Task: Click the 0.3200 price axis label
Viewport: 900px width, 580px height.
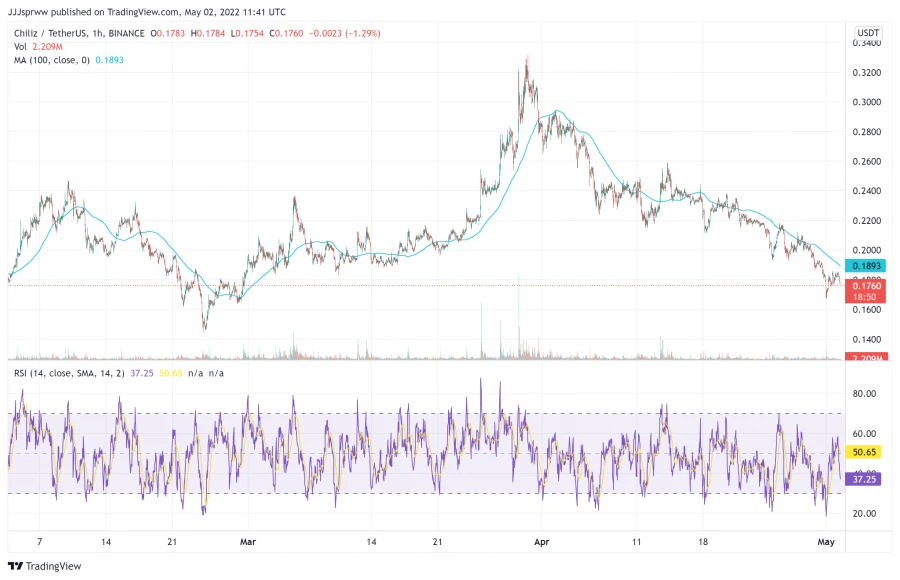Action: point(866,72)
